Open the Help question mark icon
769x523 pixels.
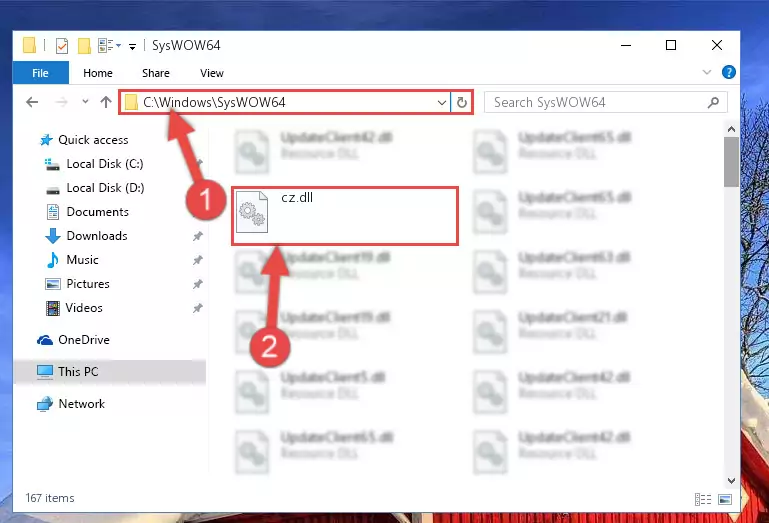[729, 72]
